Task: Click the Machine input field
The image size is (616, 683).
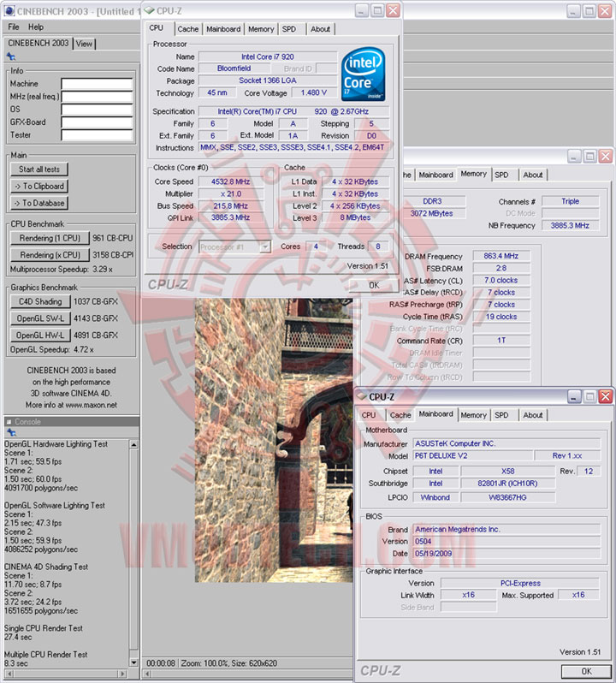Action: coord(97,84)
